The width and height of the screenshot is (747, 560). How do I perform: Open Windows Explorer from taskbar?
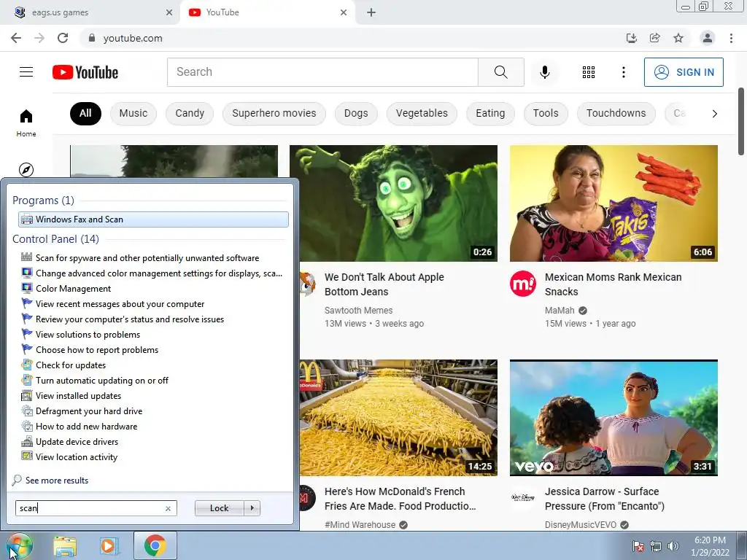pyautogui.click(x=65, y=546)
